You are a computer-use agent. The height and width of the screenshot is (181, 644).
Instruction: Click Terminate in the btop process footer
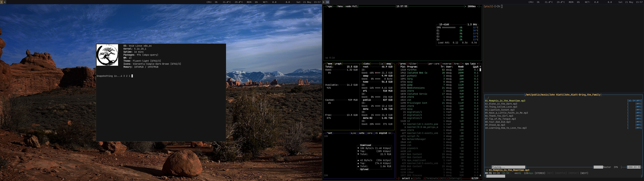(432, 178)
